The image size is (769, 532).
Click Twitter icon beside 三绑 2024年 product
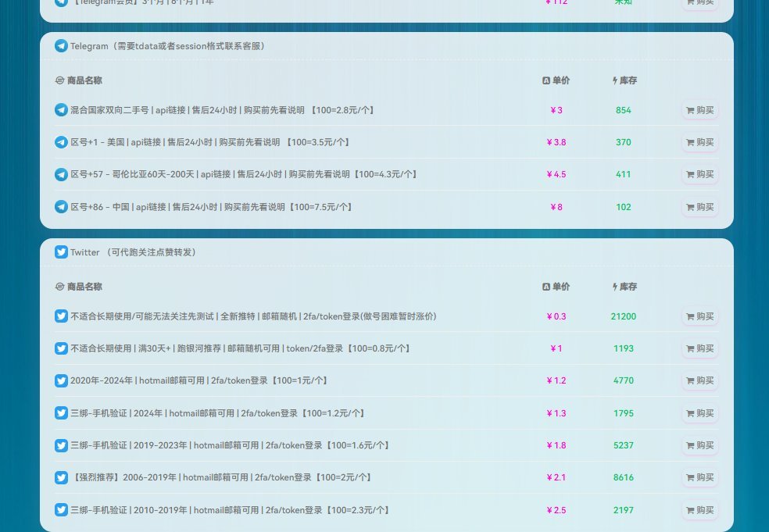point(61,412)
